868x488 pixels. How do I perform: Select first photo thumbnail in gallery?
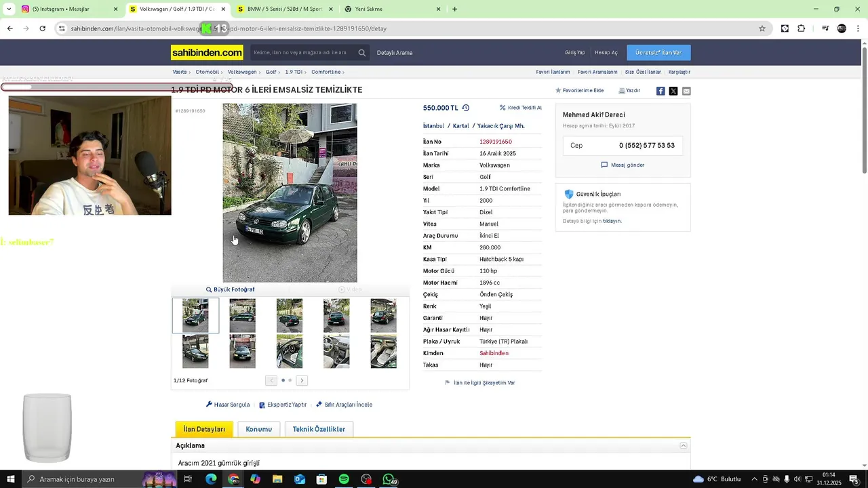point(195,316)
